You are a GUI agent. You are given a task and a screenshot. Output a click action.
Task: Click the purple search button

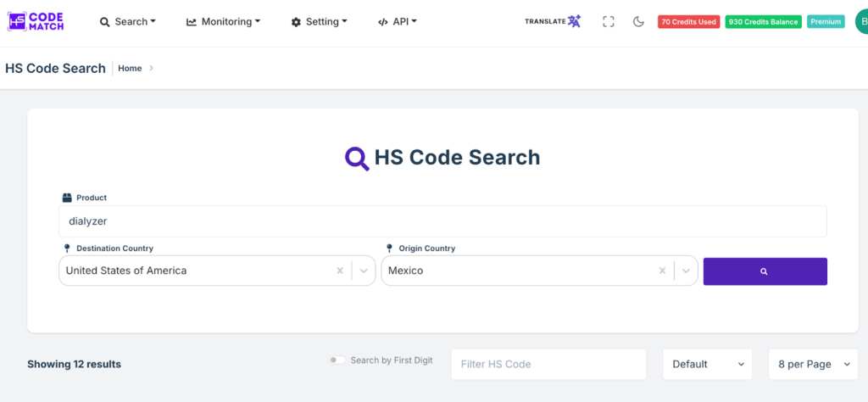tap(765, 271)
